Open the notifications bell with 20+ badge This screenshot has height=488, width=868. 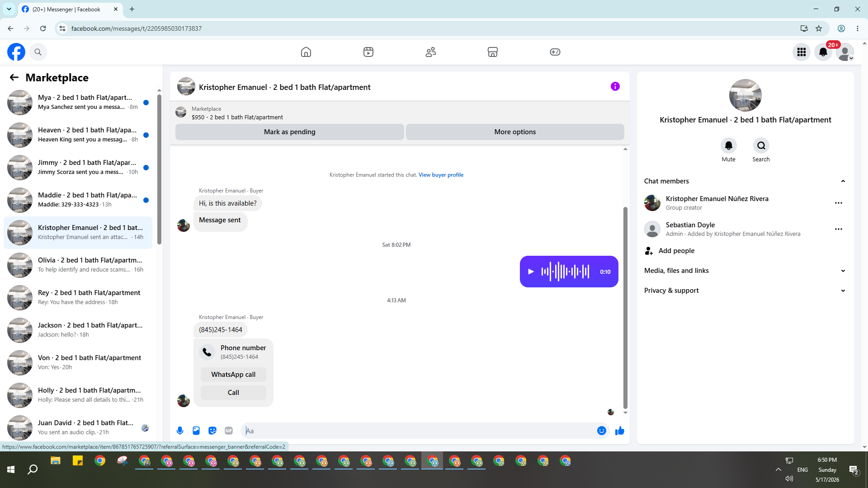pos(823,52)
